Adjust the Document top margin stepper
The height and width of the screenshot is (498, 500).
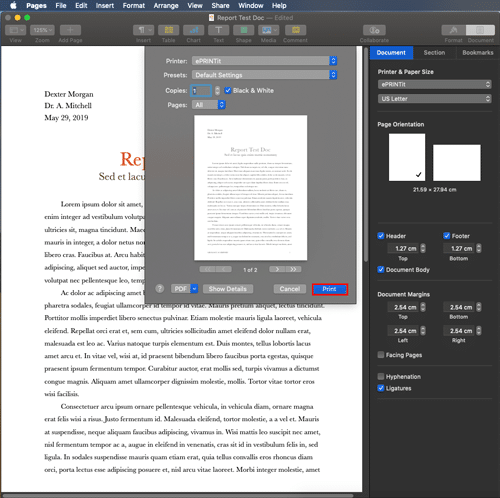click(x=423, y=307)
